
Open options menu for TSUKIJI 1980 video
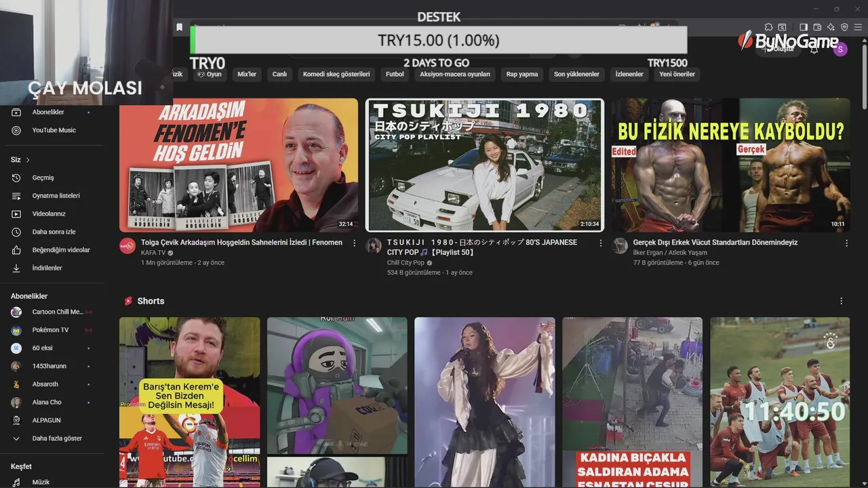[600, 243]
